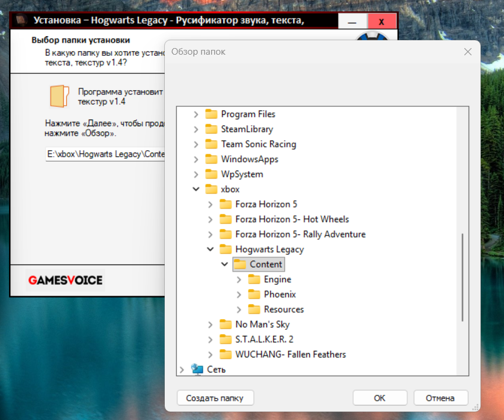Click the Phoenix folder icon

coord(254,294)
